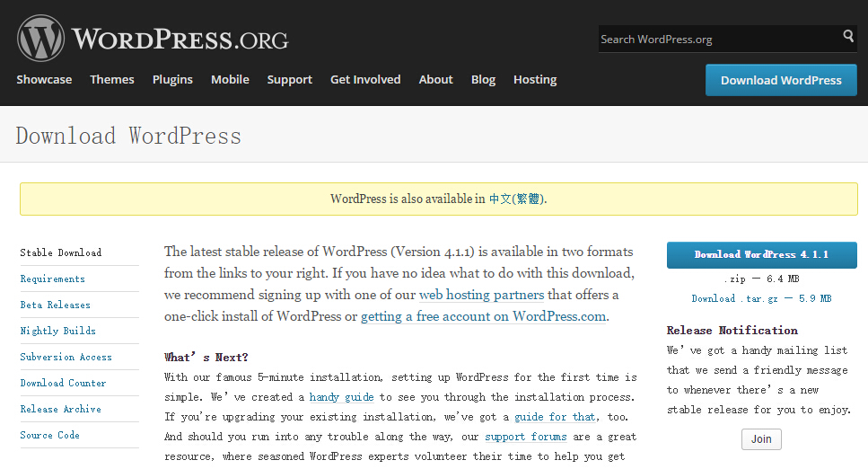
Task: Open Source Code sidebar link
Action: point(50,436)
